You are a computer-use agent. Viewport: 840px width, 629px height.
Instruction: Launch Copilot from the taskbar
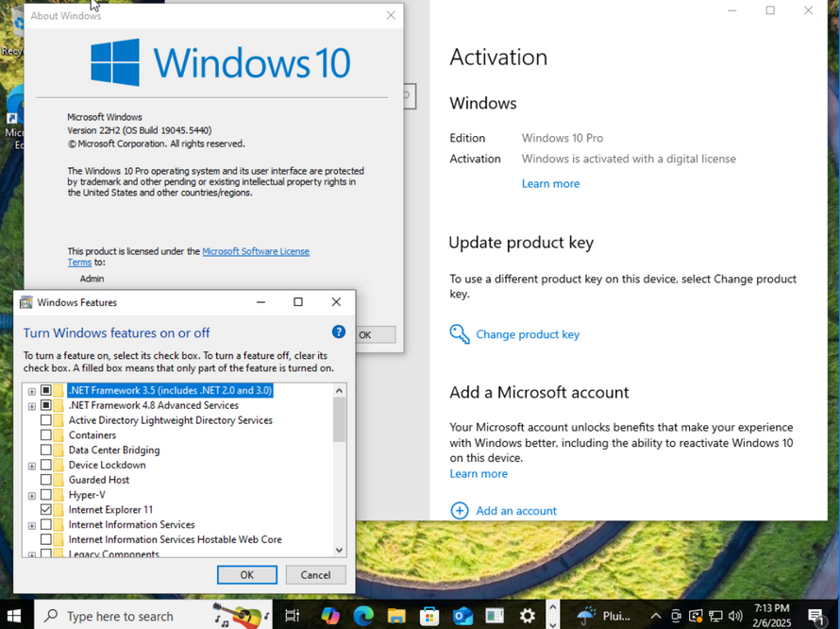coord(329,616)
